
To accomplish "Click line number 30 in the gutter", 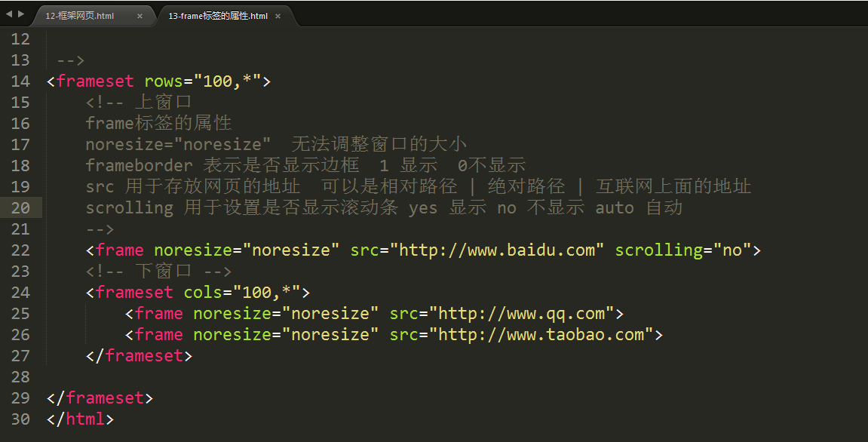I will click(x=20, y=419).
